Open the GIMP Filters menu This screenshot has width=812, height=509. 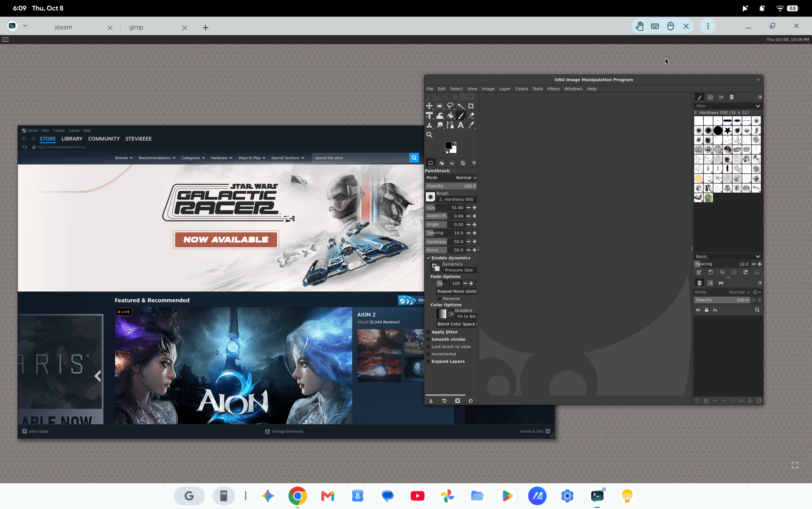pos(553,89)
